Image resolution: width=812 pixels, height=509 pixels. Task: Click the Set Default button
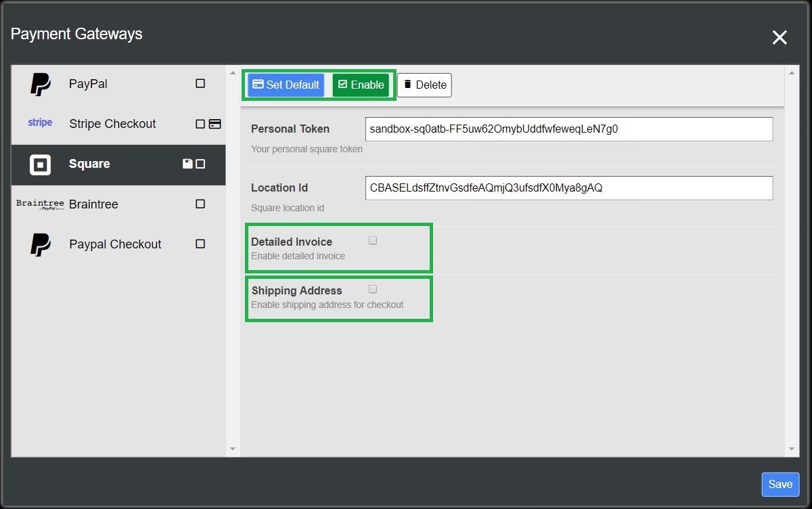click(x=286, y=85)
